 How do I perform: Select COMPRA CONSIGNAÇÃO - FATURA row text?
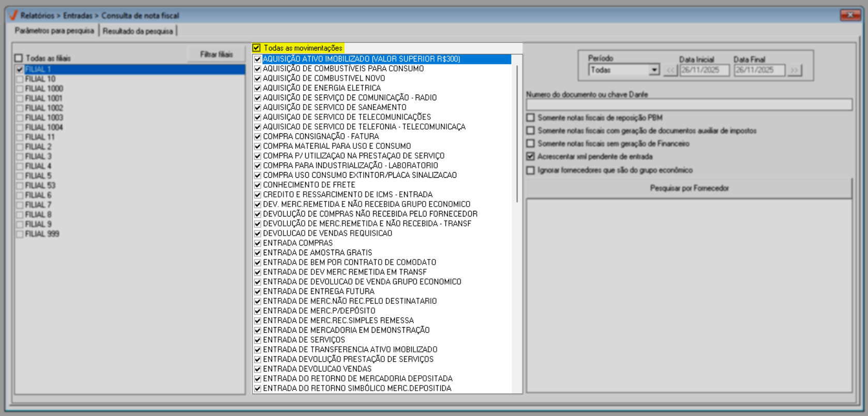point(321,136)
